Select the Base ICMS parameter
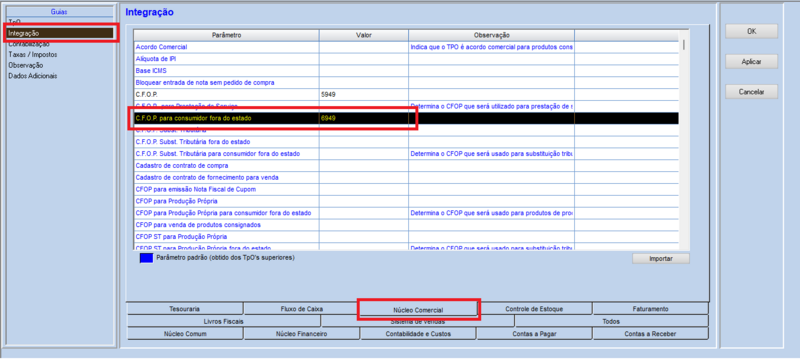Viewport: 800px width, 364px height. 406,70
